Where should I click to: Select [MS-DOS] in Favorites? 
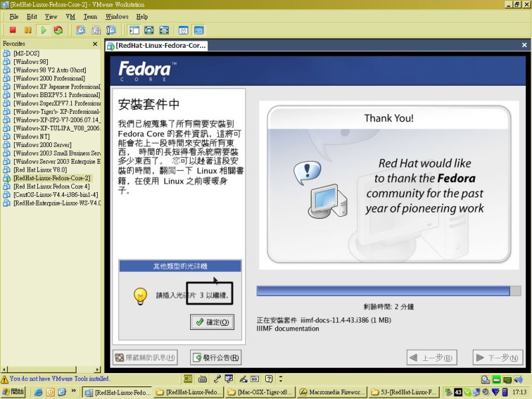click(27, 53)
